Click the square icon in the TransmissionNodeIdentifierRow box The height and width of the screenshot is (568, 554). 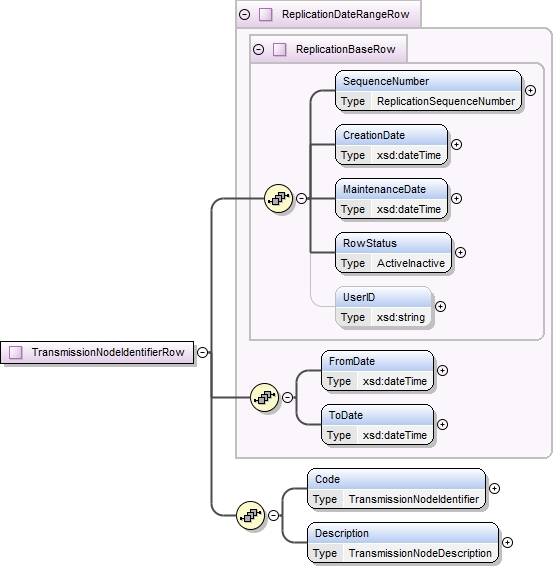tap(16, 352)
